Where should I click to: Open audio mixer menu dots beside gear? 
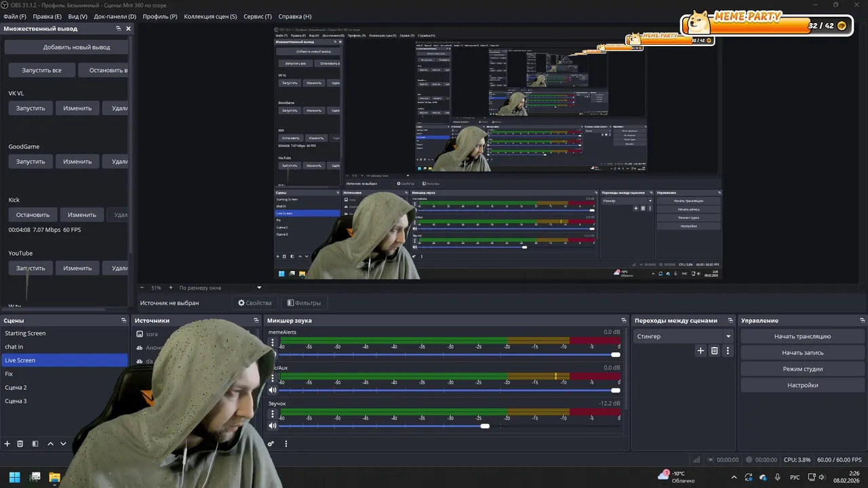[286, 444]
